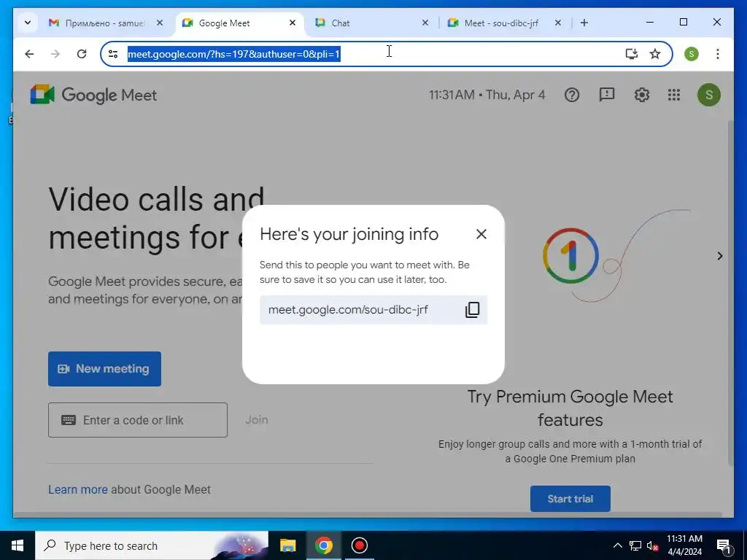The height and width of the screenshot is (560, 747).
Task: Open a new browser tab
Action: click(584, 23)
